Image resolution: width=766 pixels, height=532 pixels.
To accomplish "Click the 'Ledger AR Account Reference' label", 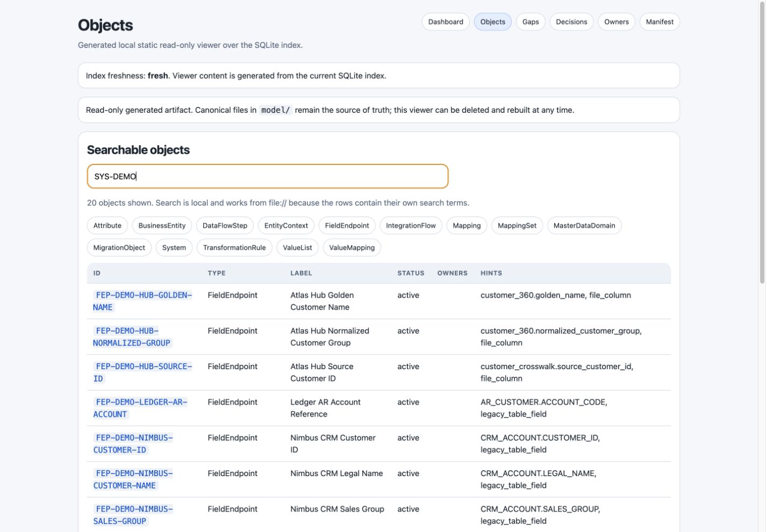I will pyautogui.click(x=325, y=408).
